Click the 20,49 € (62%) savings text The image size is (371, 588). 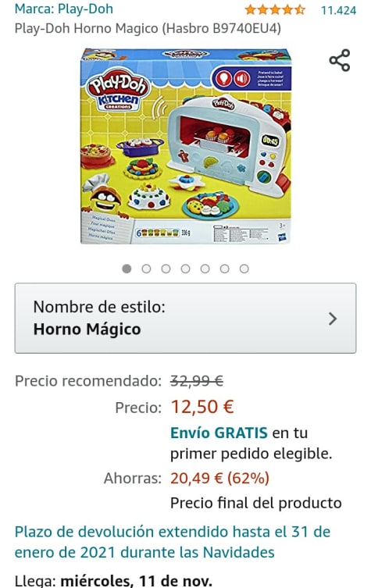219,478
